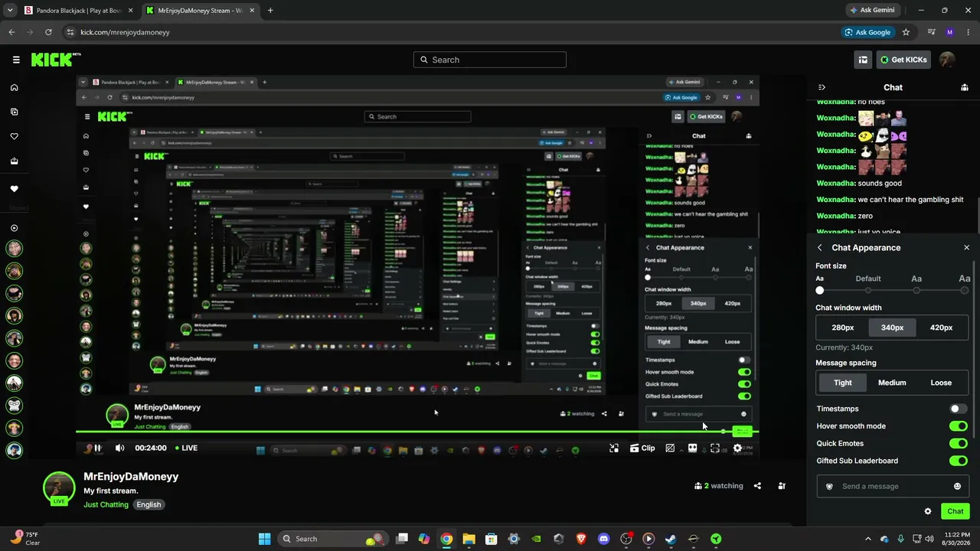Image resolution: width=980 pixels, height=551 pixels.
Task: Click the stream's green progress bar
Action: pyautogui.click(x=417, y=433)
